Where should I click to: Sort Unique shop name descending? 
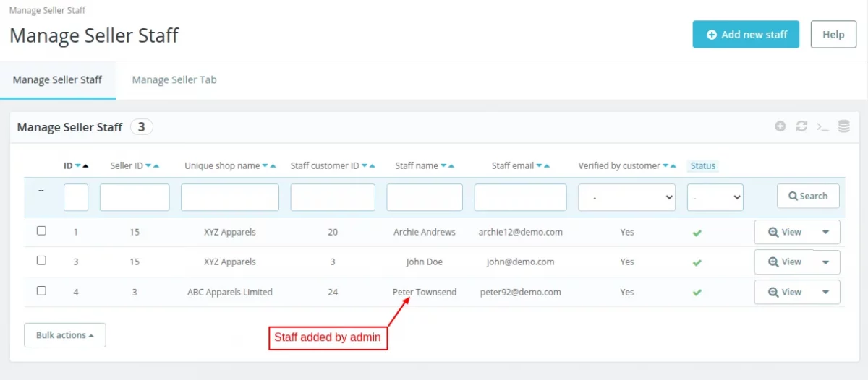pyautogui.click(x=265, y=165)
